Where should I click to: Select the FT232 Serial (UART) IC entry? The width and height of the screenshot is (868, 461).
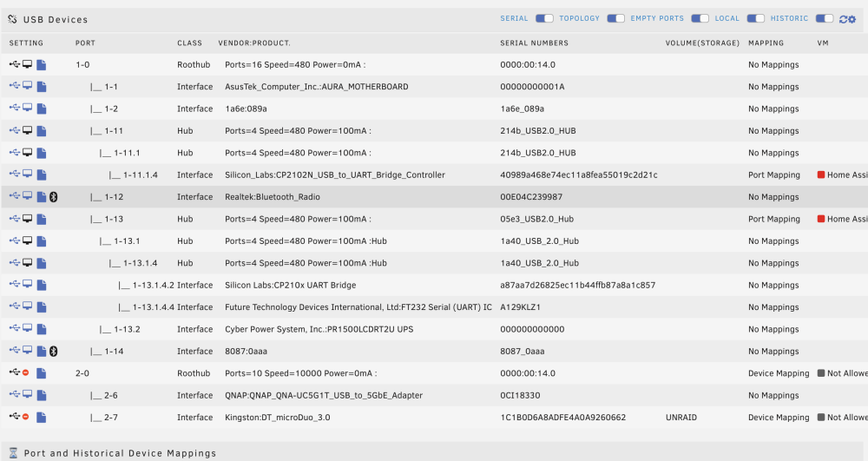point(358,307)
